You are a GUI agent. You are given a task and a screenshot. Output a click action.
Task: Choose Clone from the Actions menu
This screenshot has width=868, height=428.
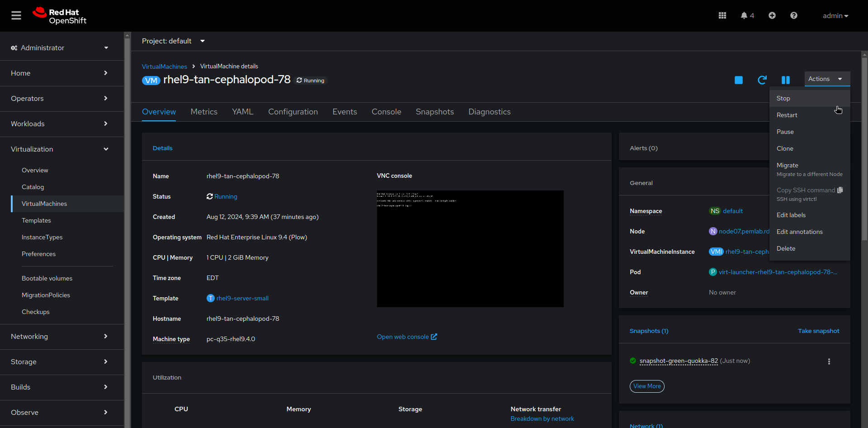point(785,148)
